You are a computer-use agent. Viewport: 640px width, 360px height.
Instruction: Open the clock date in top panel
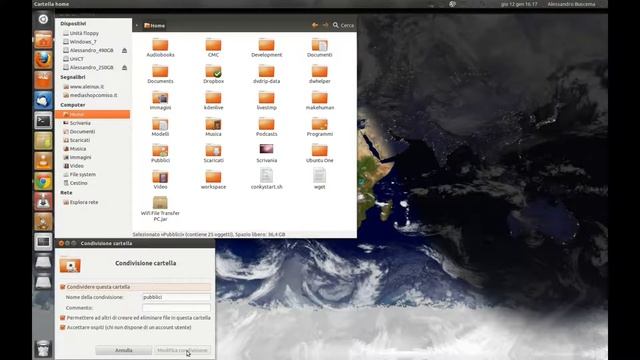(519, 4)
